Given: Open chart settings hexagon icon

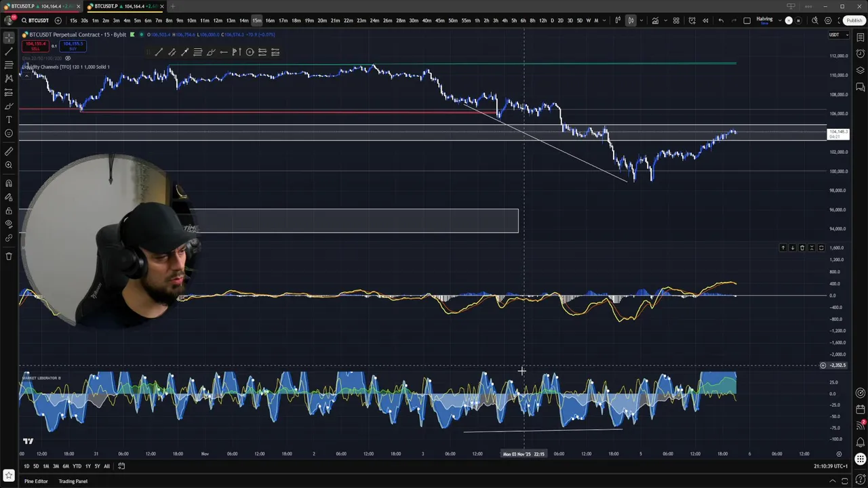Looking at the screenshot, I should [x=828, y=20].
